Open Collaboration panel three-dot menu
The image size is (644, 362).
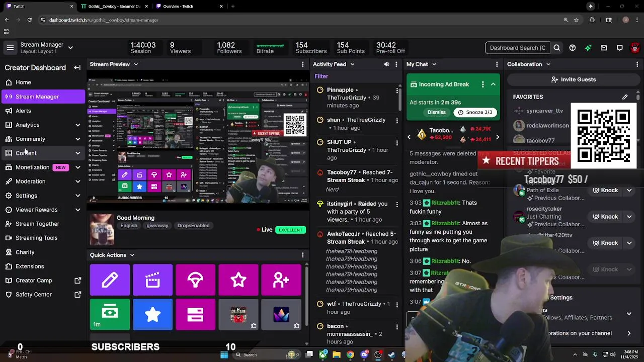(637, 64)
